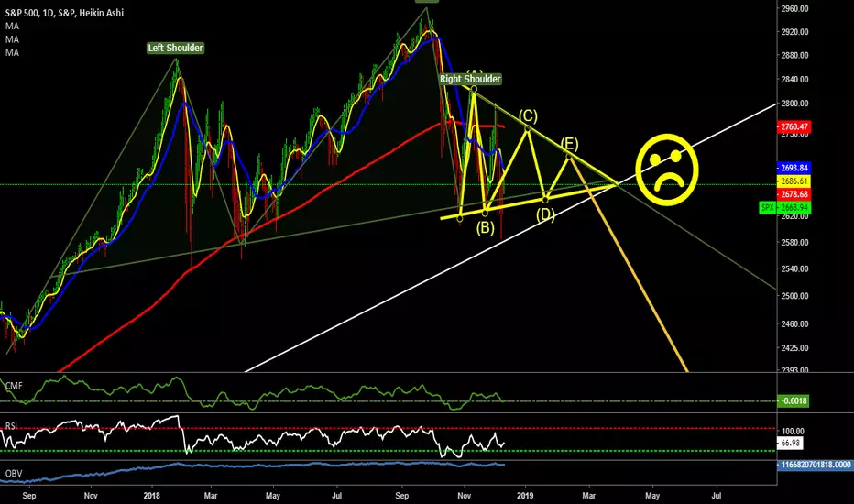Click the OBV value 1166820701818.0000 tag
This screenshot has width=854, height=504.
click(816, 465)
